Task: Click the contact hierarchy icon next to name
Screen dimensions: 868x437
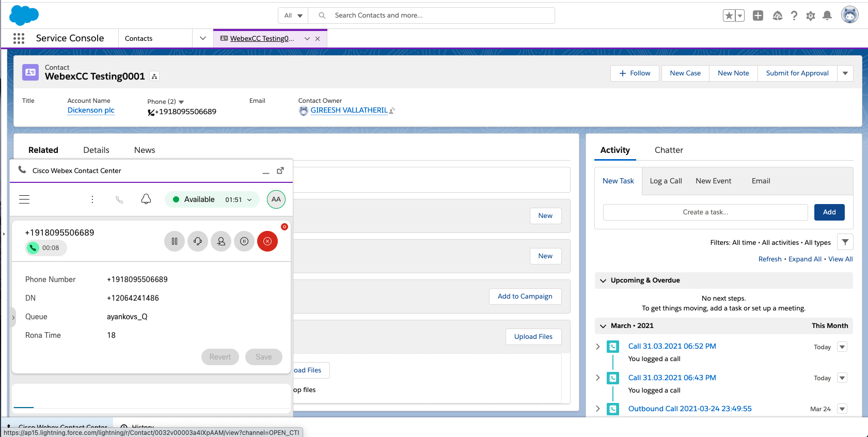Action: (x=154, y=76)
